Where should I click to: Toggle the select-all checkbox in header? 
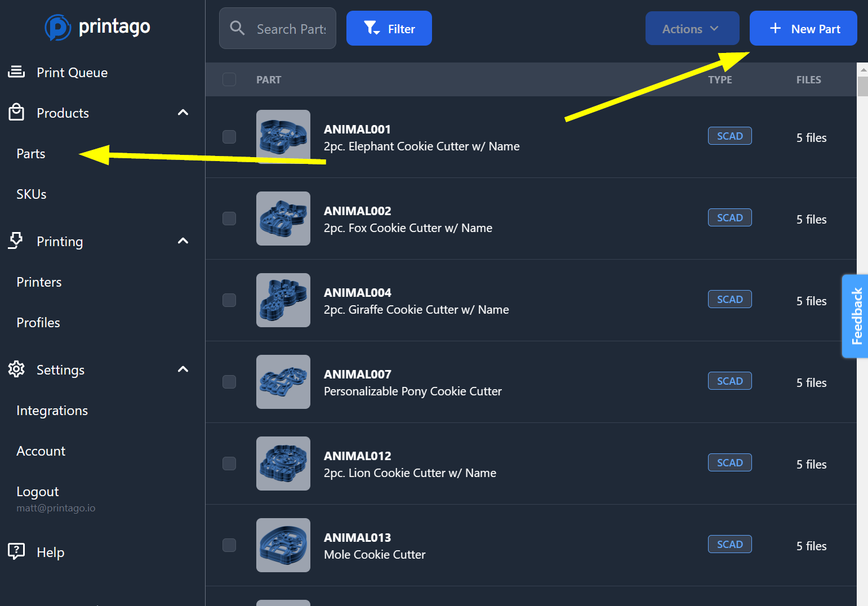click(229, 79)
